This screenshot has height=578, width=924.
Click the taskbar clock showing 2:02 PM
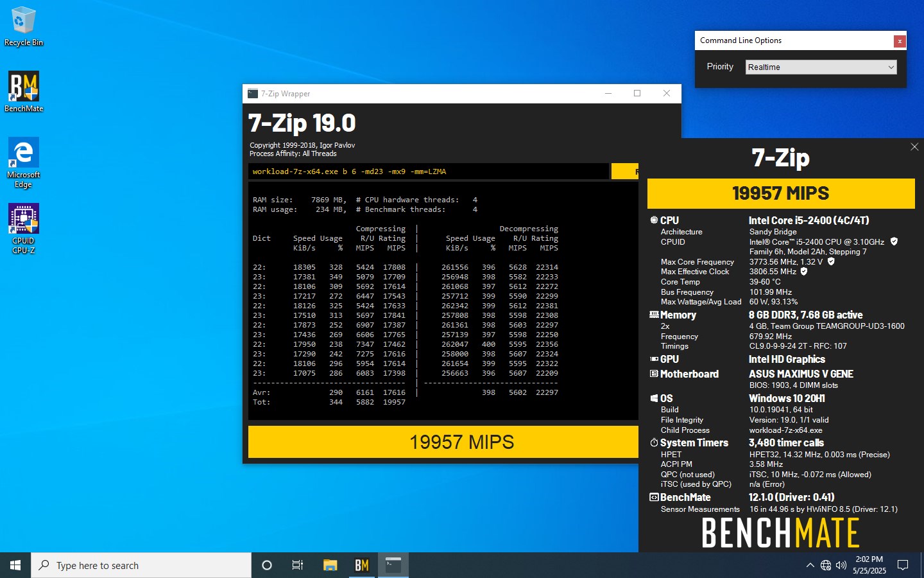tap(869, 565)
